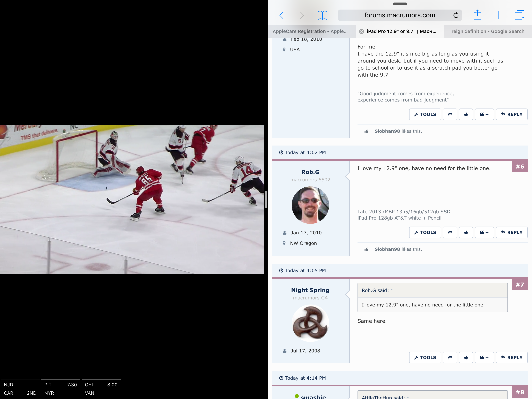This screenshot has height=399, width=532.
Task: Share Rob.G's post #6
Action: point(450,232)
